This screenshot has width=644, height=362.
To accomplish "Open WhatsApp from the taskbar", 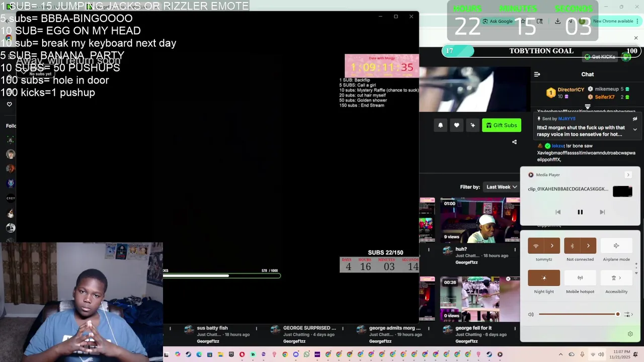I will (306, 354).
